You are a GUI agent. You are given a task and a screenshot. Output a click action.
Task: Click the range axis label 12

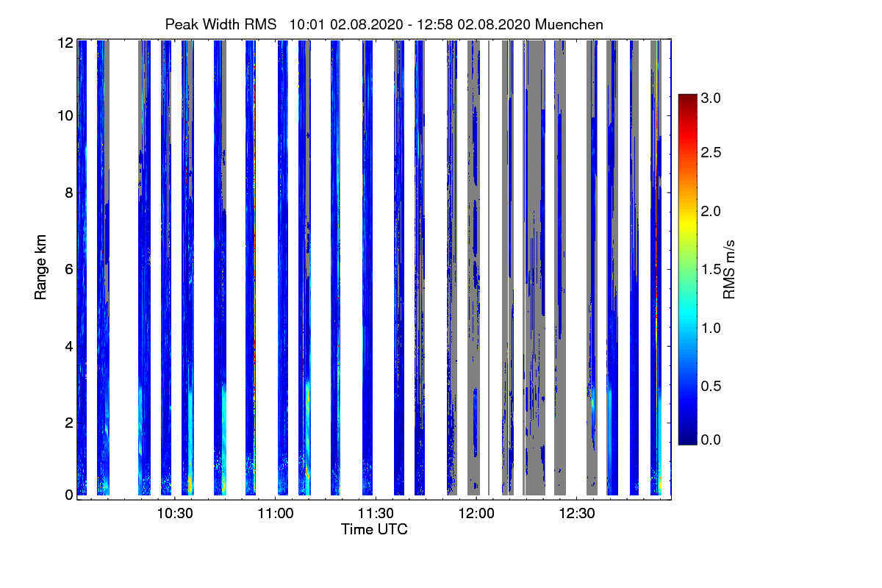click(x=65, y=43)
